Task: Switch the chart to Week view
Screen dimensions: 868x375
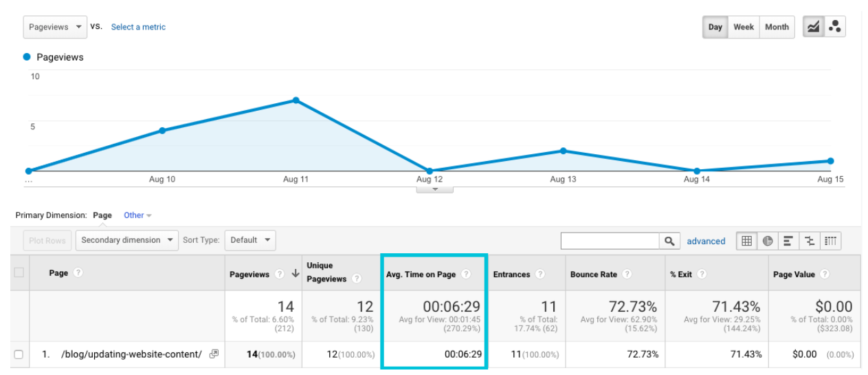Action: click(x=743, y=27)
